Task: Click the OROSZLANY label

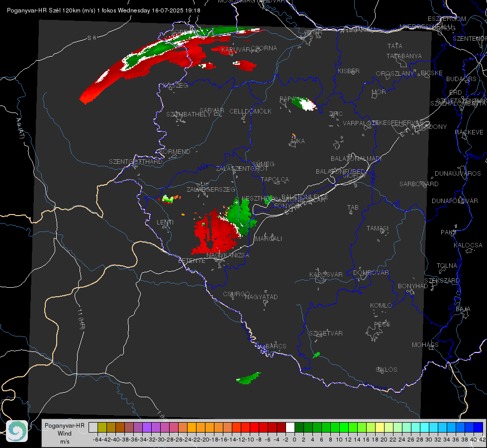Action: [x=395, y=74]
